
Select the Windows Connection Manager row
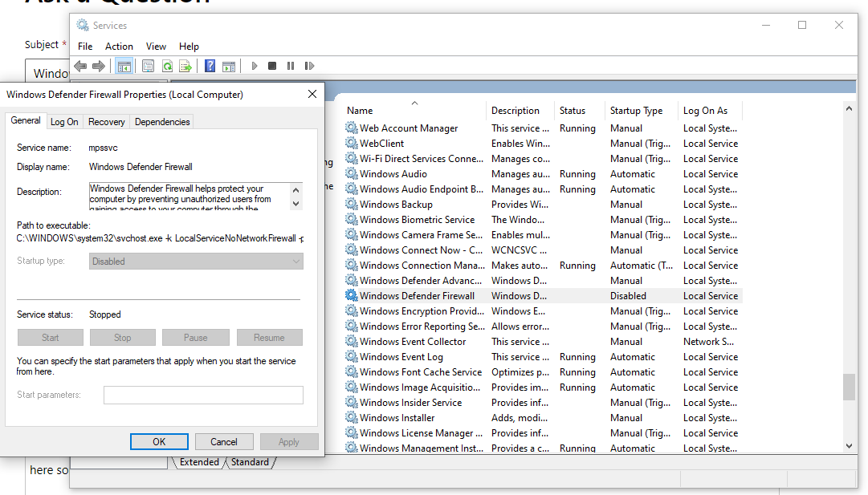[x=543, y=266]
